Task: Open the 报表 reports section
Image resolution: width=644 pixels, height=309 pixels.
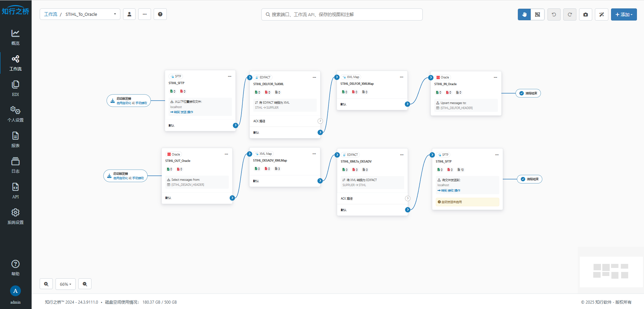Action: [x=15, y=140]
